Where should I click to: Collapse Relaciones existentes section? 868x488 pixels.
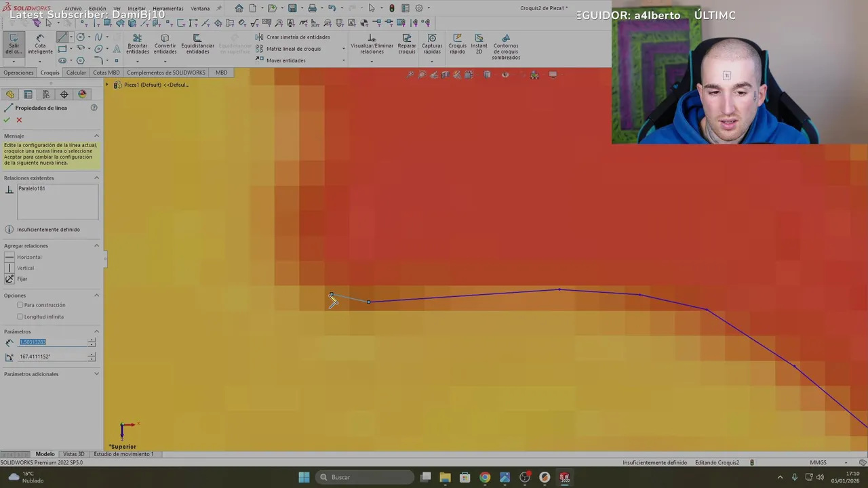coord(96,178)
